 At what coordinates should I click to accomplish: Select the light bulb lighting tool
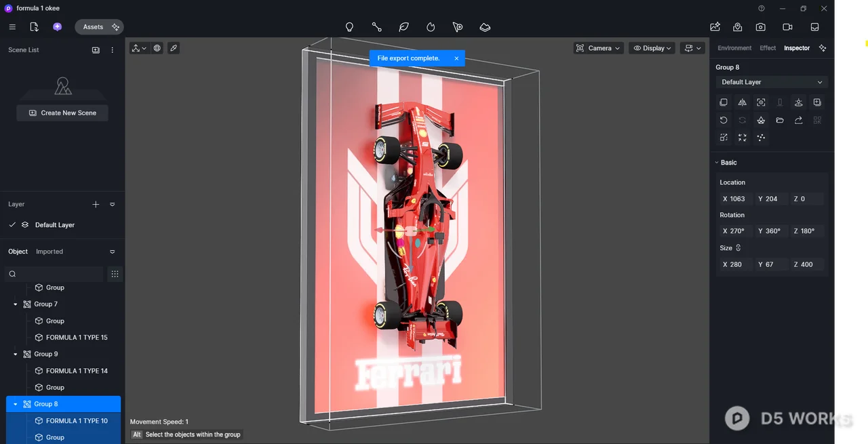click(349, 27)
